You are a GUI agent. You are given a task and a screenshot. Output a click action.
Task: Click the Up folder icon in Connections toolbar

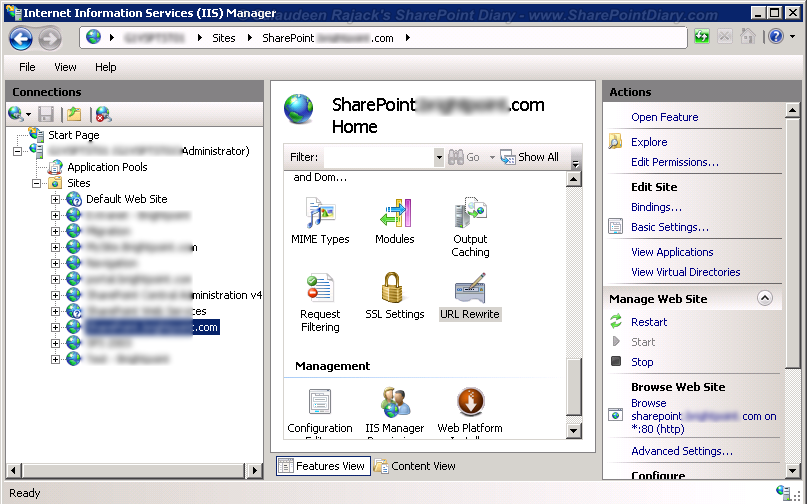coord(74,114)
